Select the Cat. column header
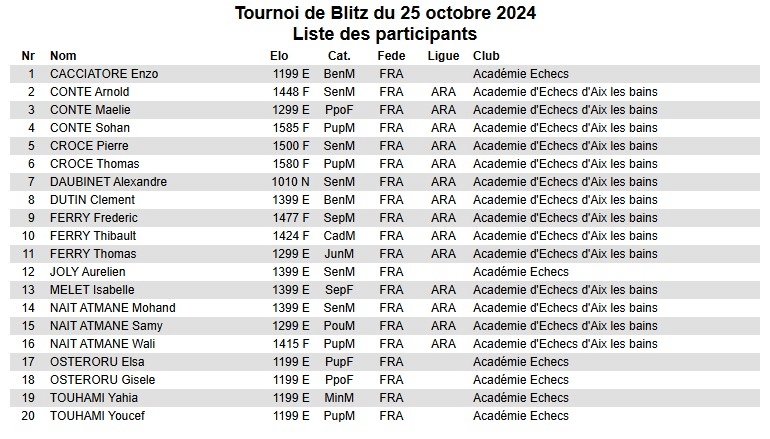 pos(339,56)
